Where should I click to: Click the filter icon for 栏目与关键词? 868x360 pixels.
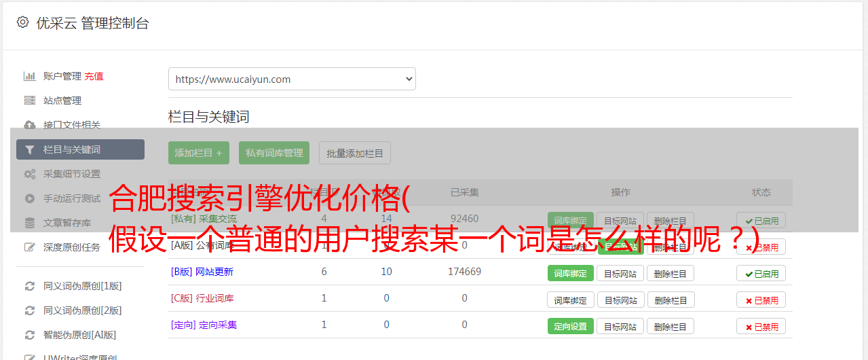[x=30, y=149]
